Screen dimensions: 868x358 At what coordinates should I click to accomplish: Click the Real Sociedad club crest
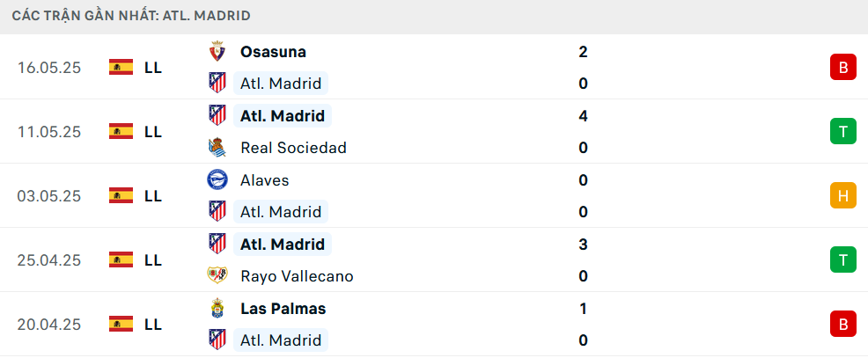217,148
